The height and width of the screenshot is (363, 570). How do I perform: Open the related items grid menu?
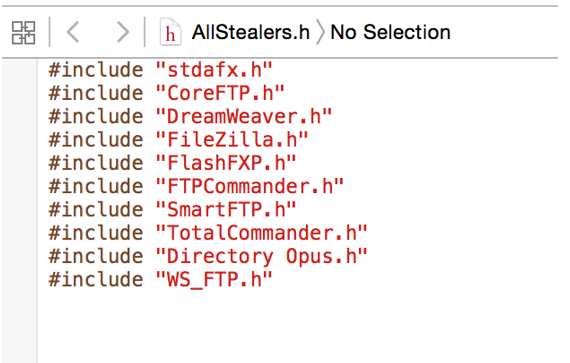[x=23, y=33]
